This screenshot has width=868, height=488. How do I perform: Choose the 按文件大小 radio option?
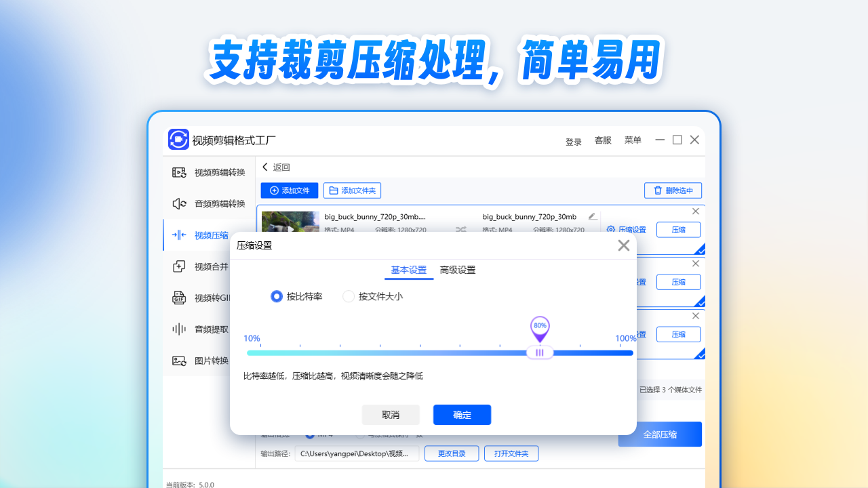(349, 296)
